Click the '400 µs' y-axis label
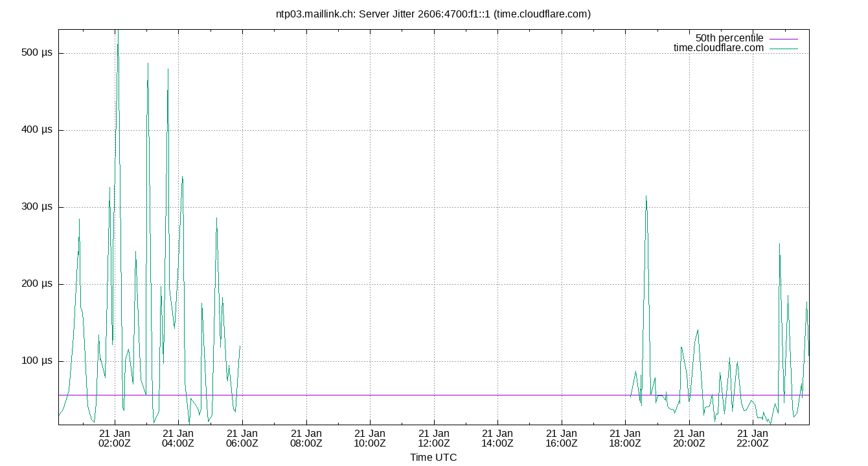 coord(37,130)
